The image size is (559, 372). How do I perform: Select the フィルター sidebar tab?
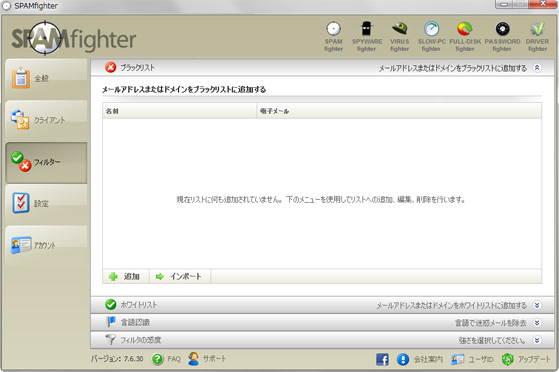[x=46, y=162]
